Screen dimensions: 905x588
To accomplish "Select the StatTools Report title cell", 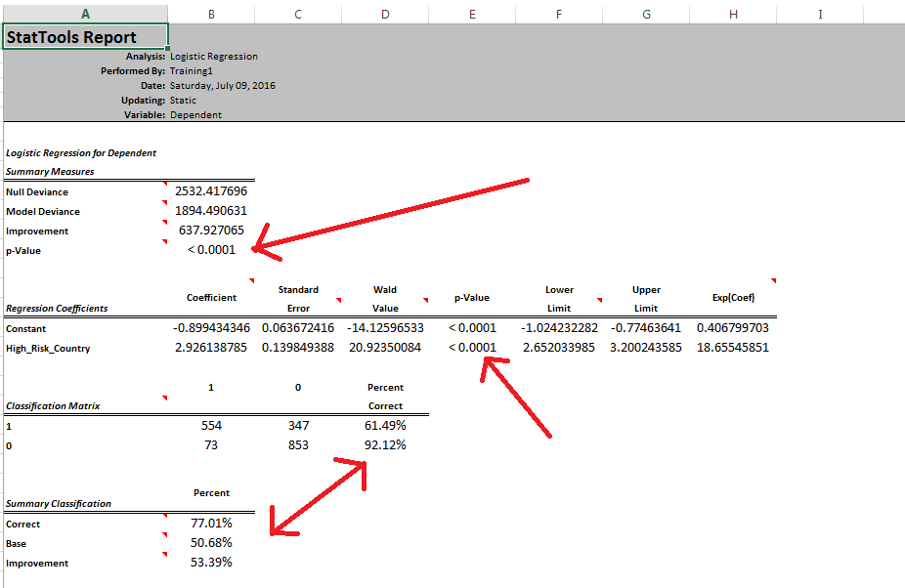I will click(x=85, y=37).
